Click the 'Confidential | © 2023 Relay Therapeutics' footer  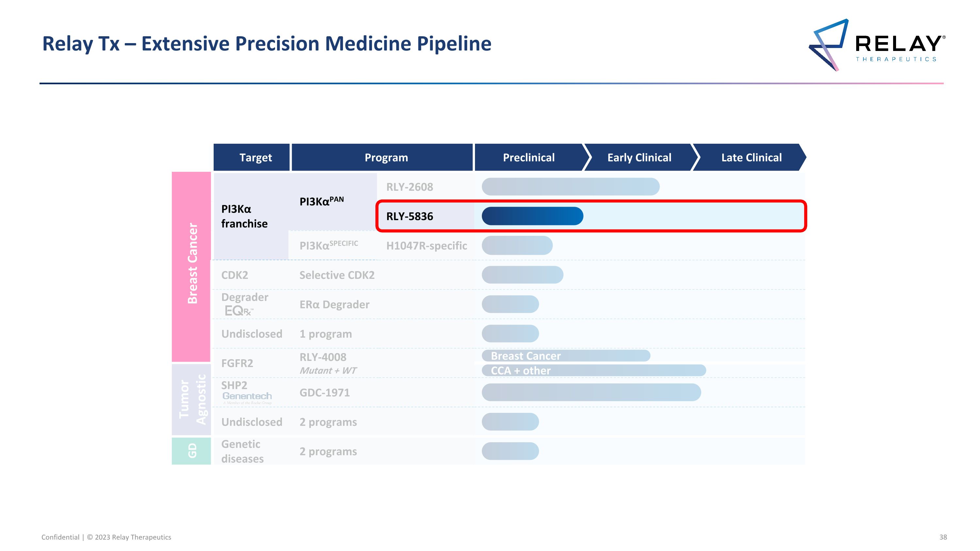[106, 537]
